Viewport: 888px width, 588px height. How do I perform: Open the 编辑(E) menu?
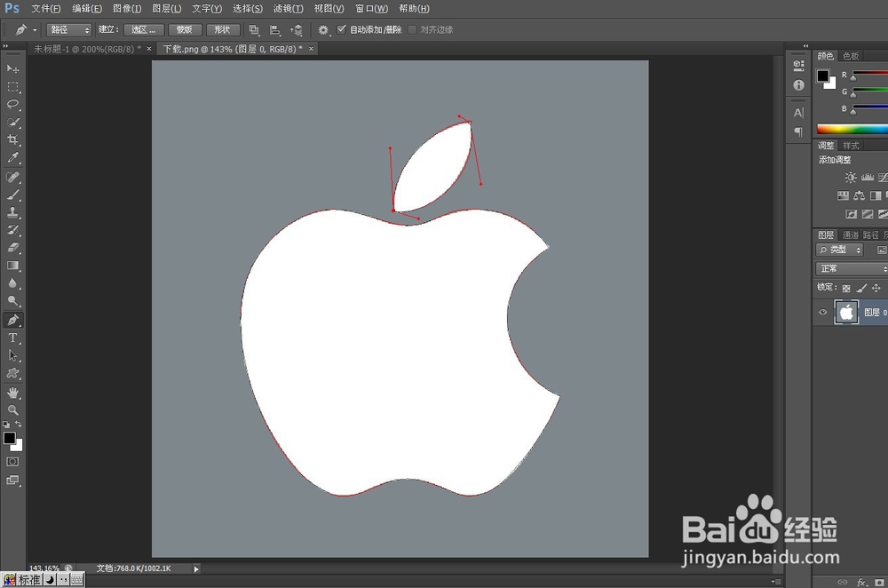pos(87,9)
